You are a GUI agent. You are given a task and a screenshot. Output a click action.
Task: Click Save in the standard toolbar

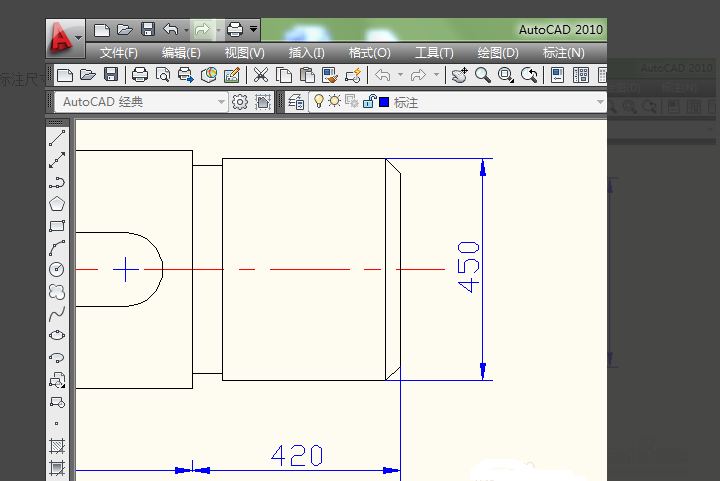(111, 75)
